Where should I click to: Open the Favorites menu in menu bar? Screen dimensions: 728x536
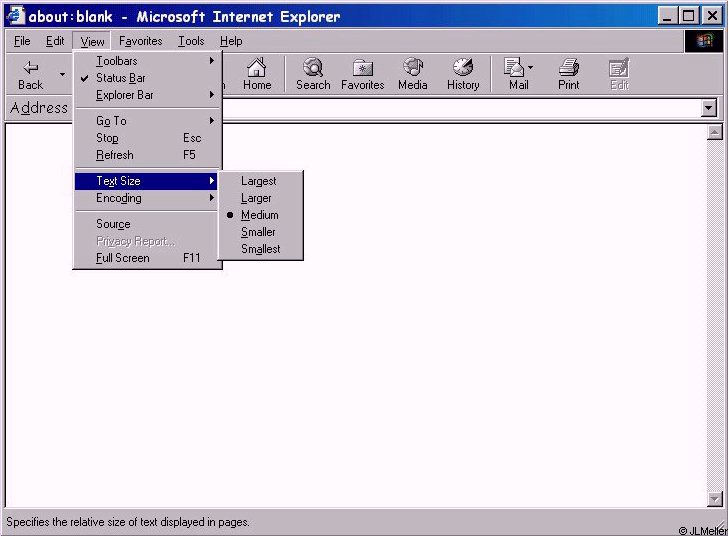[x=141, y=41]
